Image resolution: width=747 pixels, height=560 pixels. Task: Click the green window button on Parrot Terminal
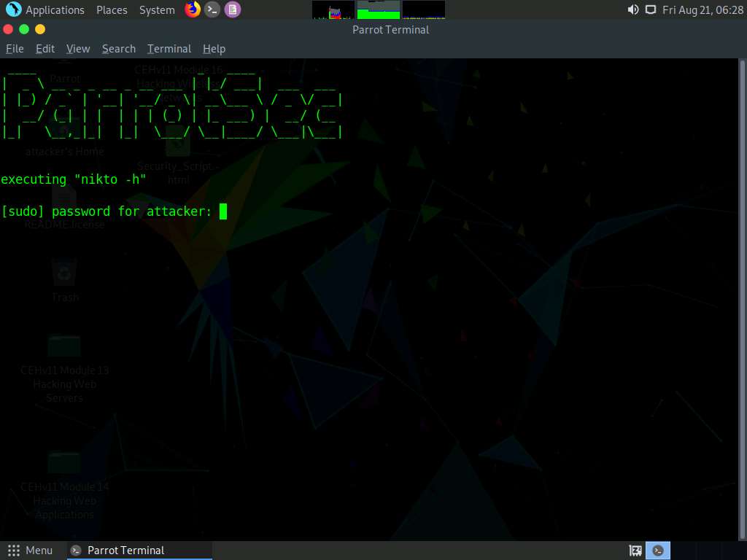(24, 29)
